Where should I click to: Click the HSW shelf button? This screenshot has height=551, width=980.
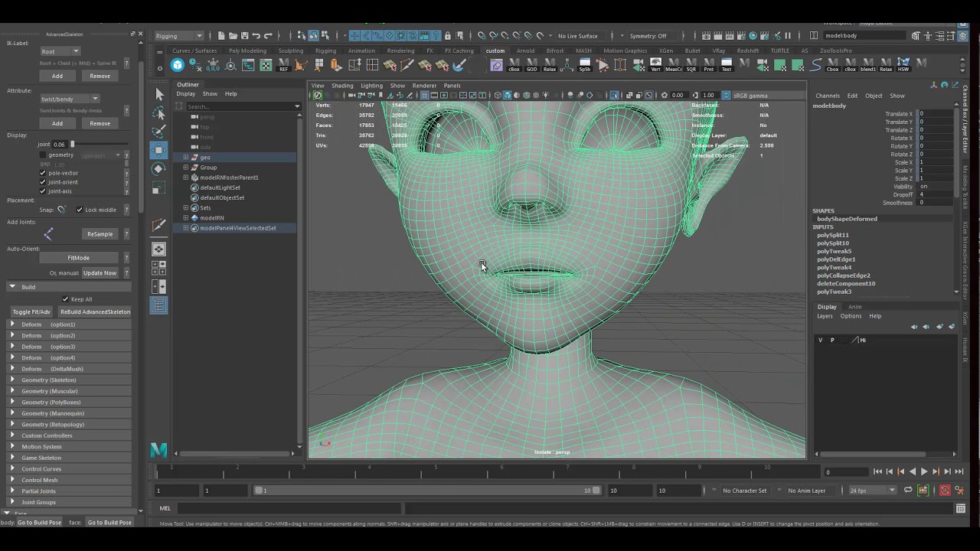903,65
